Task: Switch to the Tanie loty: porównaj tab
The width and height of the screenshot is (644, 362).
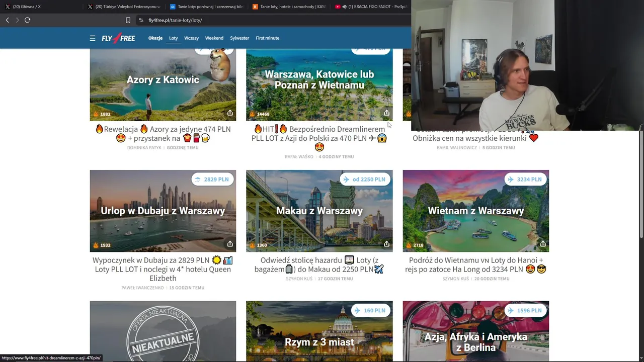Action: 206,7
